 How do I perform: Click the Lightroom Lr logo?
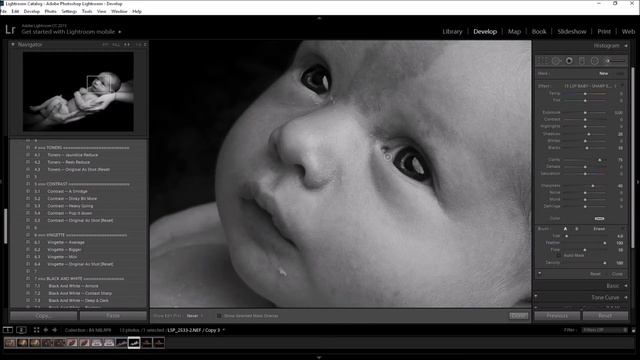click(11, 29)
